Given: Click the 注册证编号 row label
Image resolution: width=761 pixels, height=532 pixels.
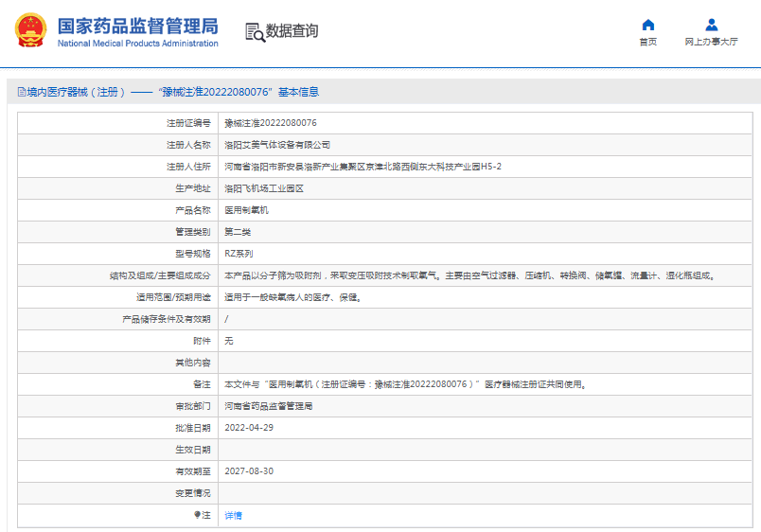Looking at the screenshot, I should [x=188, y=123].
